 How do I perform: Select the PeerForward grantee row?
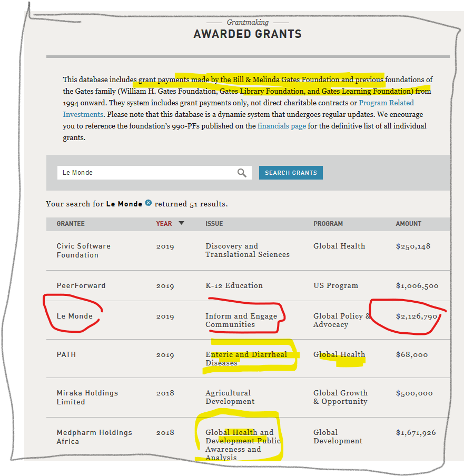(x=81, y=286)
